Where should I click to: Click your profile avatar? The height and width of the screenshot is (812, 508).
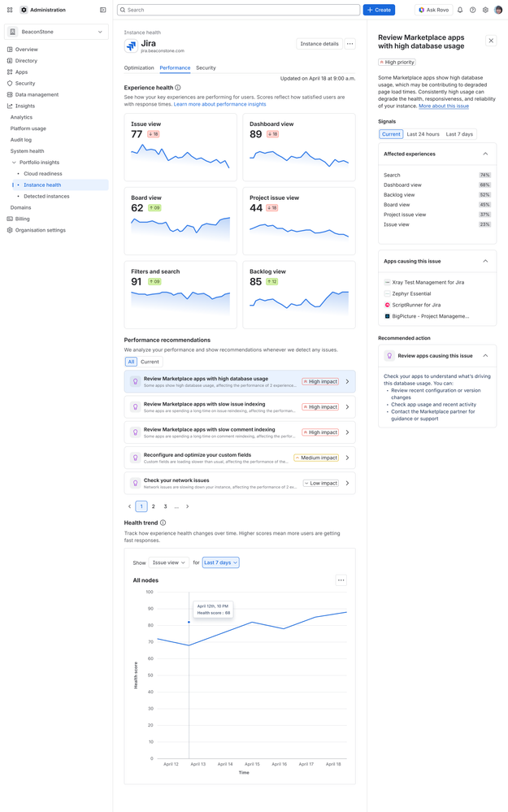click(498, 10)
